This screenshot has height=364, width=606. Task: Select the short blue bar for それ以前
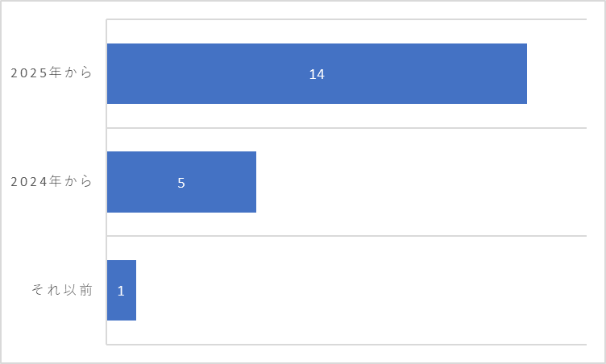(x=122, y=290)
